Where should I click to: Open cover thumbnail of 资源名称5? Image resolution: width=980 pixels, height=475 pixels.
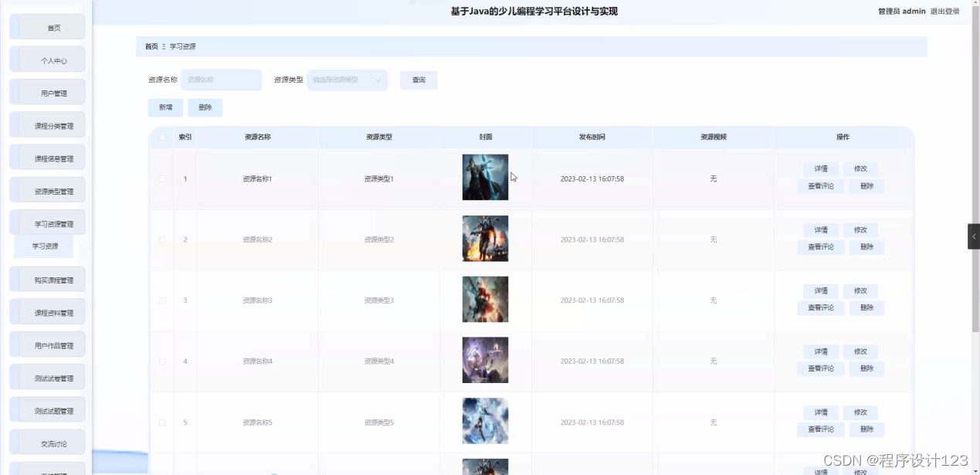485,421
